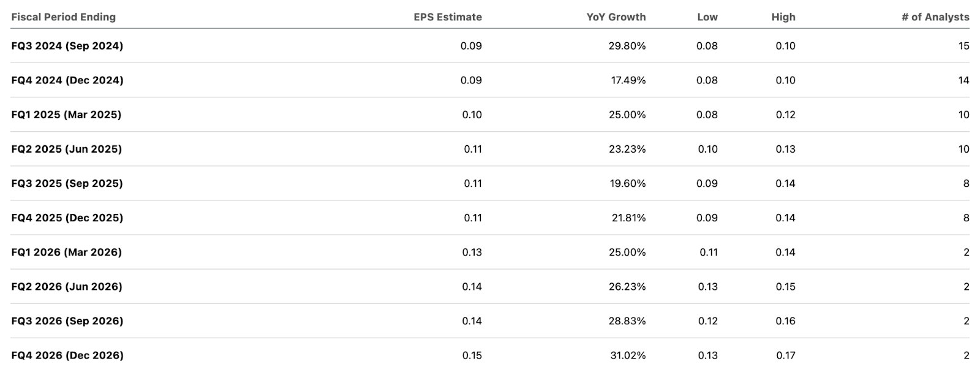Select the FQ4 2026 (Dec 2026) row label
This screenshot has width=980, height=380.
coord(67,355)
